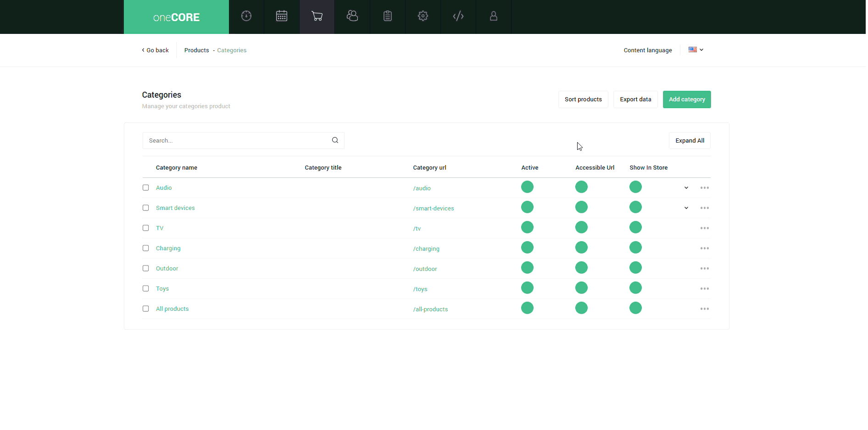Open the content language flag dropdown
This screenshot has width=868, height=430.
696,50
